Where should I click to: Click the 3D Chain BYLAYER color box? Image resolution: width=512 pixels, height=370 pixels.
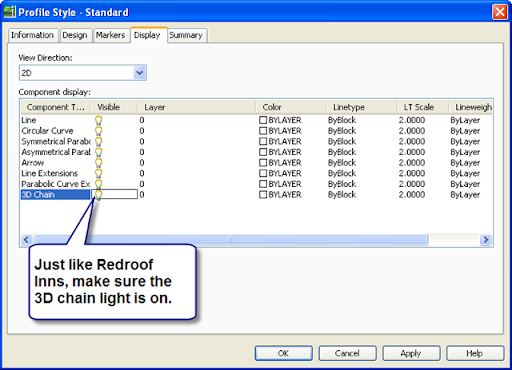[263, 195]
